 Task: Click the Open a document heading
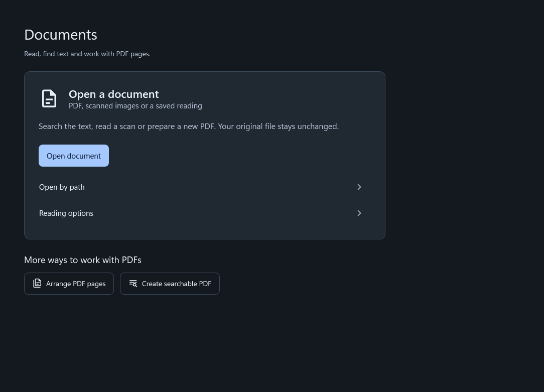[x=114, y=94]
